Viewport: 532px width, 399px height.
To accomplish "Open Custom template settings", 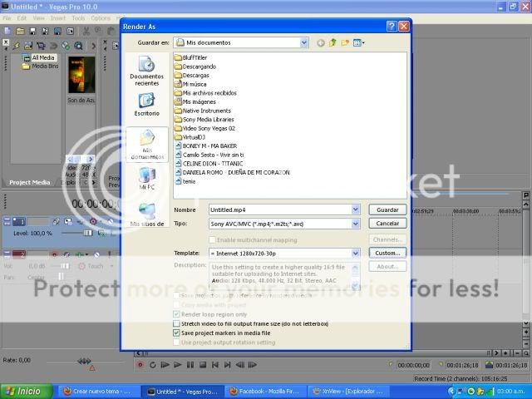I will (387, 253).
